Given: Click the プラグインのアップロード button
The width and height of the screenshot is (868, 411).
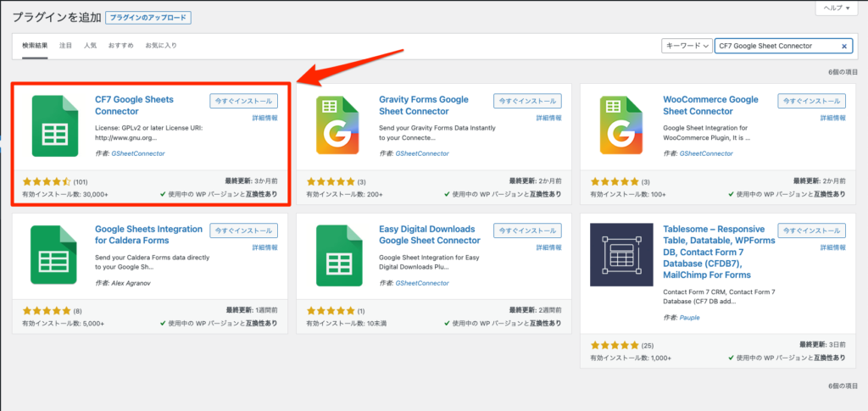Looking at the screenshot, I should (x=148, y=18).
